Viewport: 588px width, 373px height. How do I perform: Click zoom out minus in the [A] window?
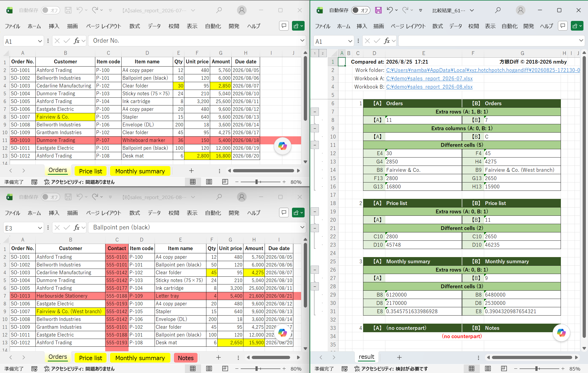[237, 182]
